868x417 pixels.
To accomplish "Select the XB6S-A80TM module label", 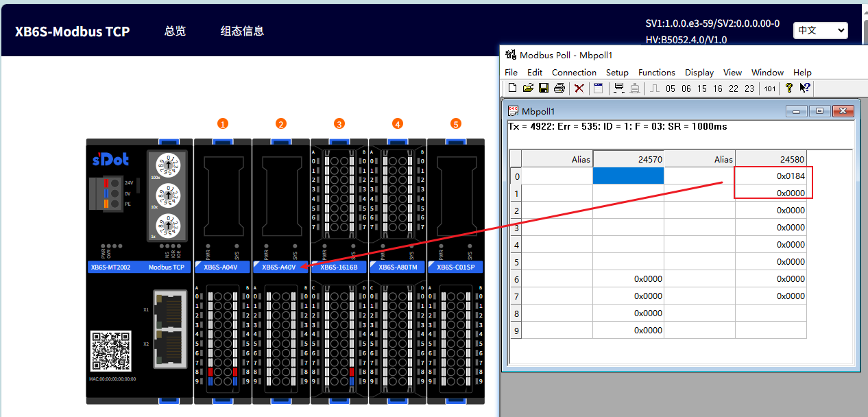I will [x=397, y=267].
